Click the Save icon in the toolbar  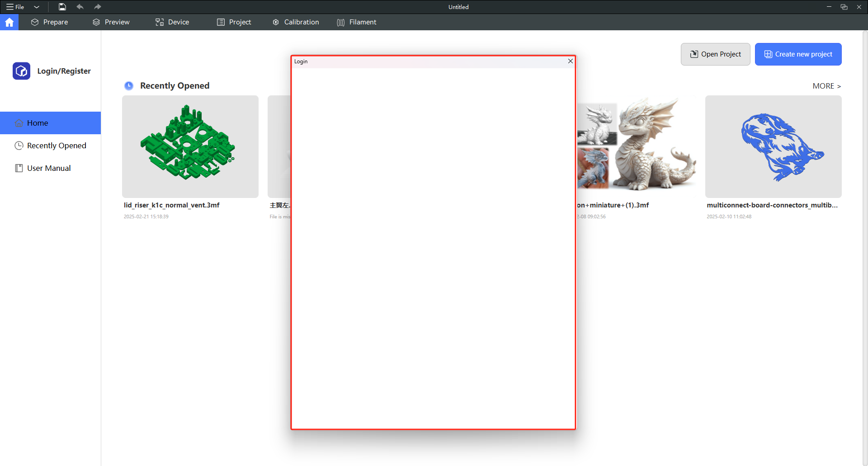coord(62,7)
